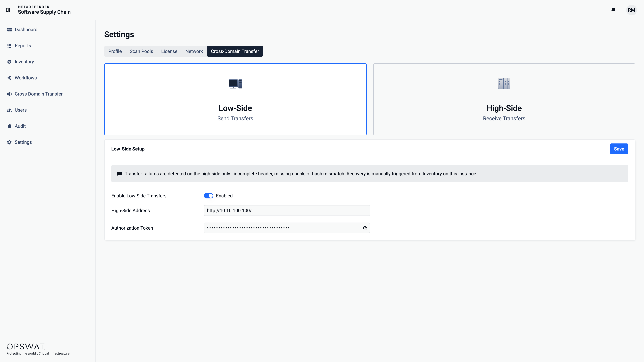Open Workflows in sidebar

tap(25, 78)
